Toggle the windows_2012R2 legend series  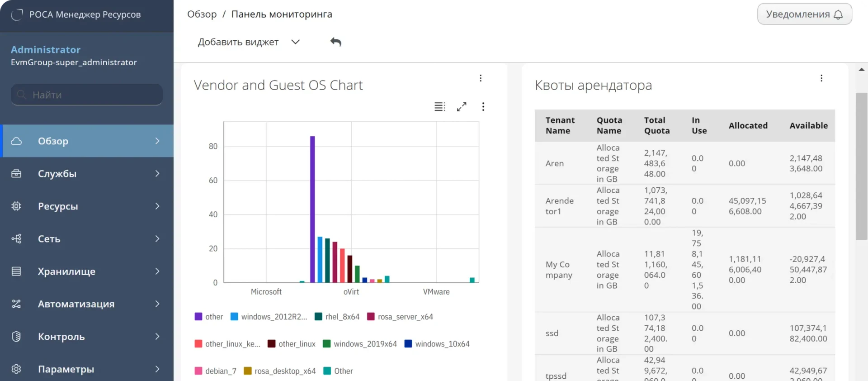click(x=269, y=317)
